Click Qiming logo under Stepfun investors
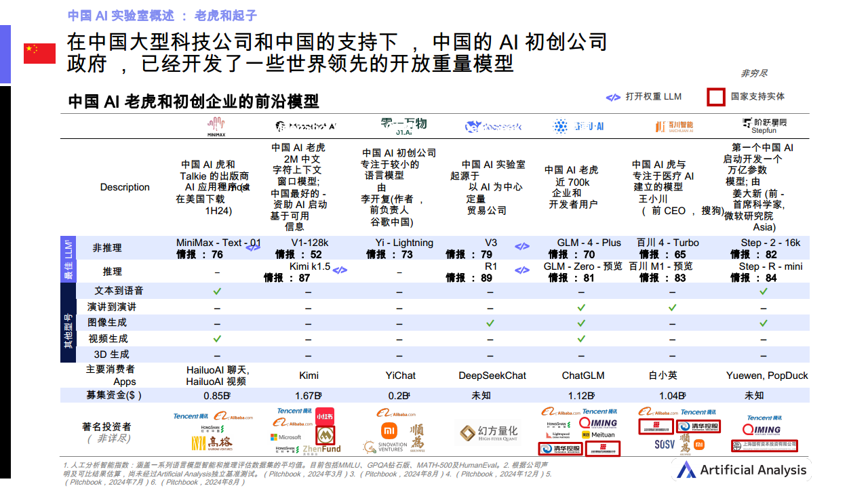Viewport: 868px width, 488px height. (762, 429)
